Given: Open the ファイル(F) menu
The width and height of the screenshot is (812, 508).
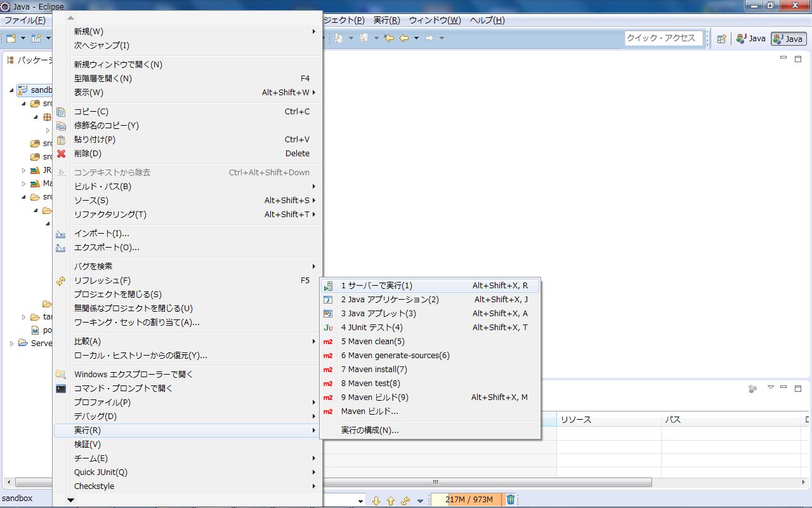Looking at the screenshot, I should pyautogui.click(x=25, y=20).
